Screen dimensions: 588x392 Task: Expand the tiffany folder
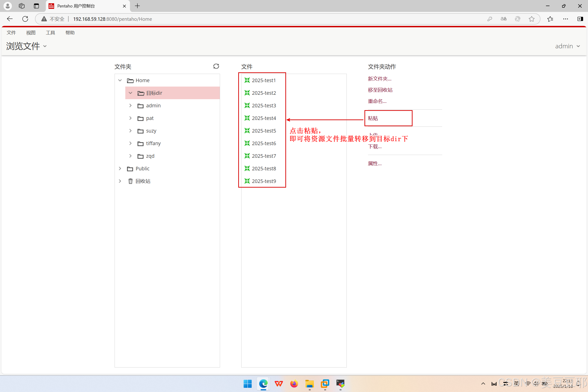[x=130, y=143]
